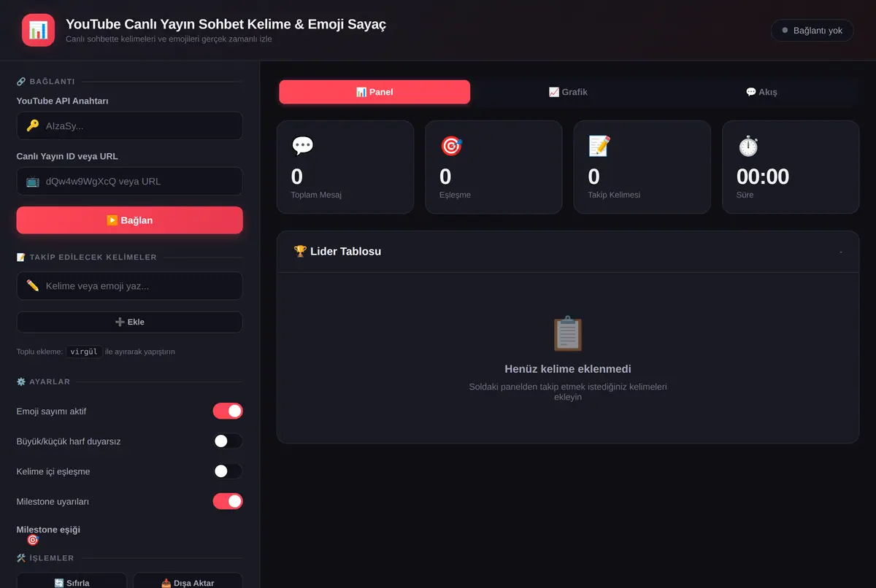Image resolution: width=876 pixels, height=588 pixels.
Task: Click the red app logo chart icon
Action: click(x=38, y=30)
